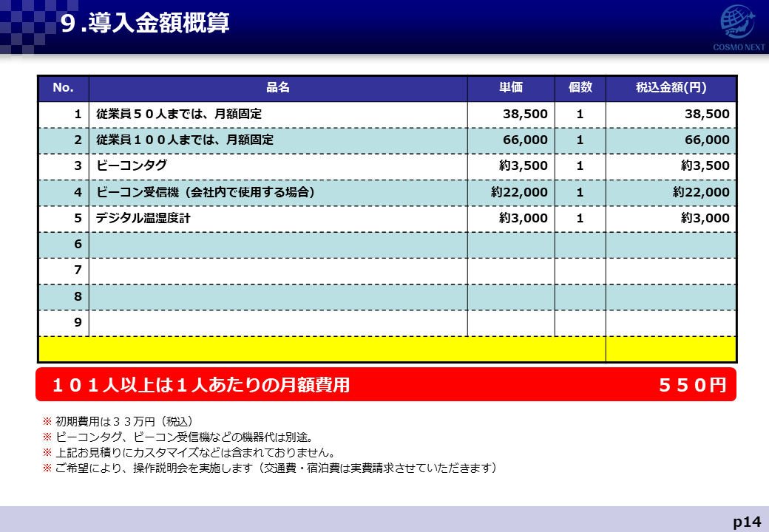Click row number 3 in No. column

pyautogui.click(x=78, y=166)
